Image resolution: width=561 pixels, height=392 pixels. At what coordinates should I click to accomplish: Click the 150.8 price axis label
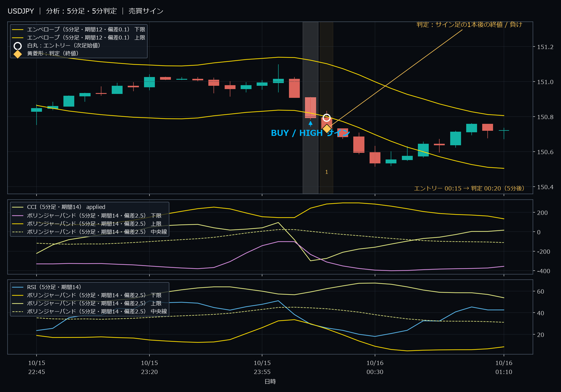point(545,117)
